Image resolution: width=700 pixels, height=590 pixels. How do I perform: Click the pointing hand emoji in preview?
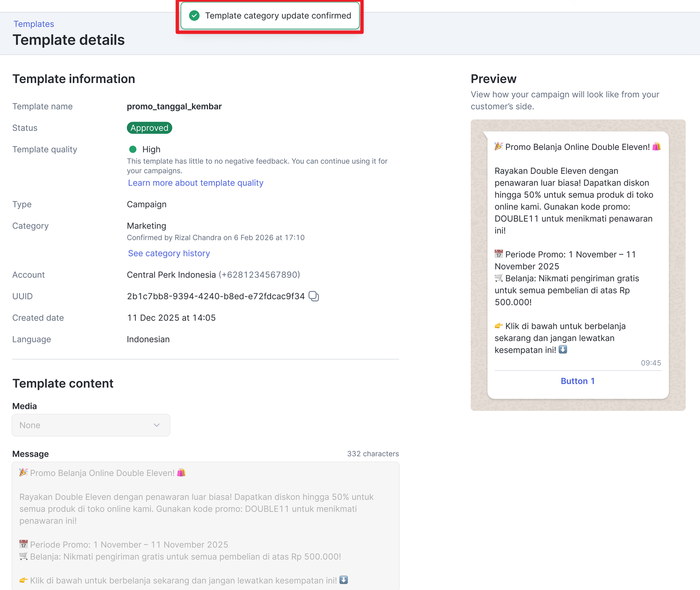pos(499,326)
